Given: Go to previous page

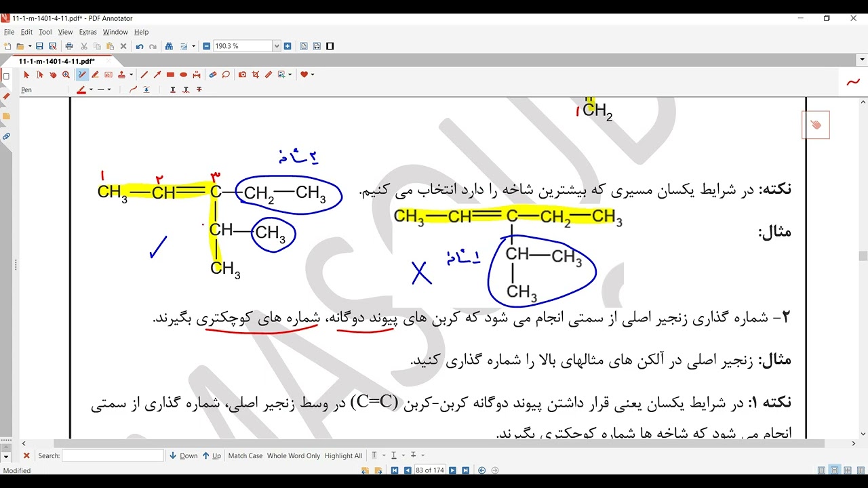Looking at the screenshot, I should tap(408, 470).
